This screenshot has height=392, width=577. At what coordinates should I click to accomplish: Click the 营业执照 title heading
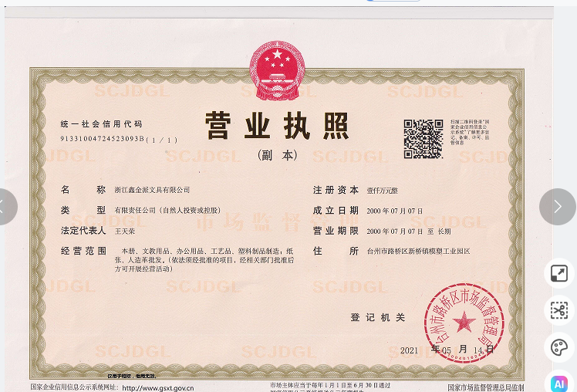tap(277, 126)
